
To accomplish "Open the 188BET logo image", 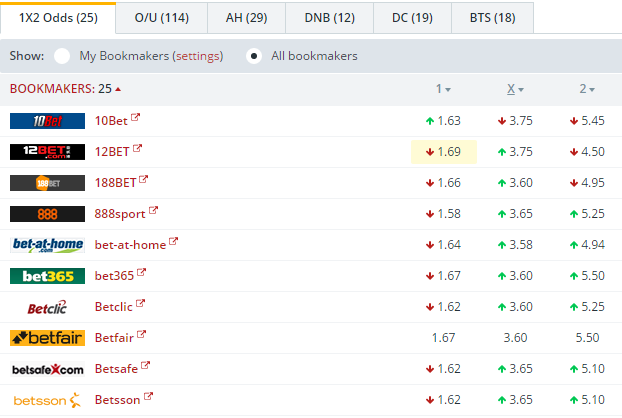I will [x=47, y=183].
